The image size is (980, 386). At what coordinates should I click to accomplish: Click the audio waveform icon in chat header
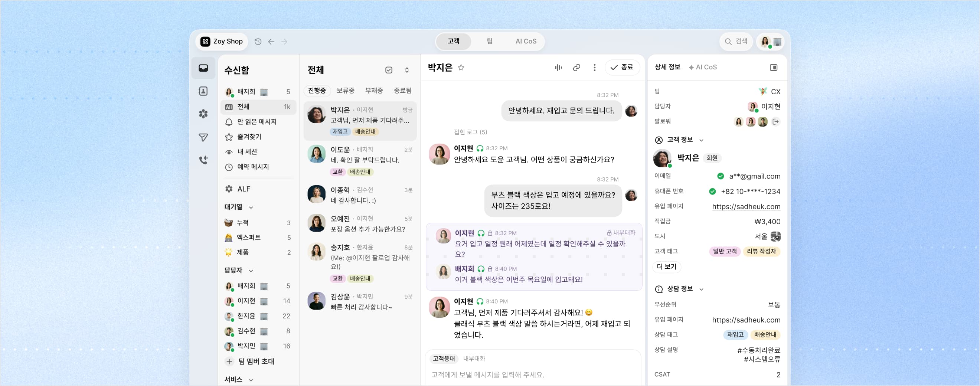coord(558,67)
